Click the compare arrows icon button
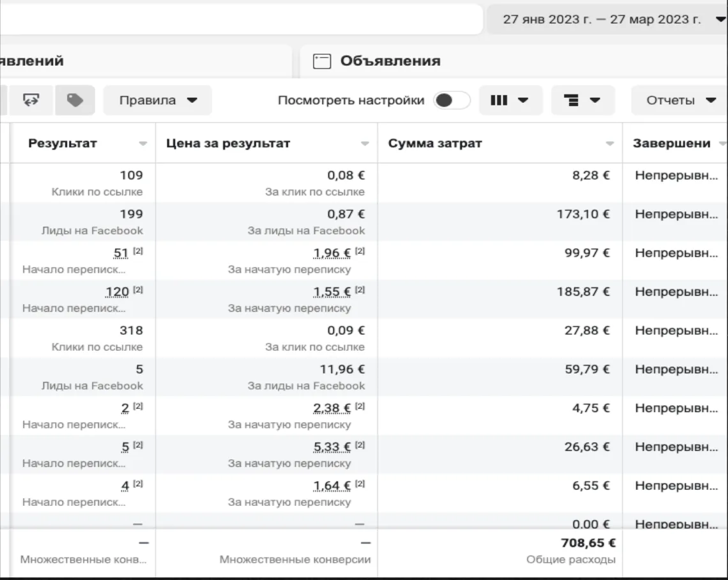The width and height of the screenshot is (728, 580). click(x=31, y=100)
